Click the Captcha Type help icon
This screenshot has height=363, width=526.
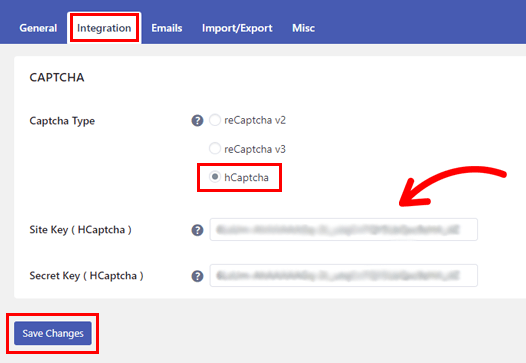pos(197,120)
